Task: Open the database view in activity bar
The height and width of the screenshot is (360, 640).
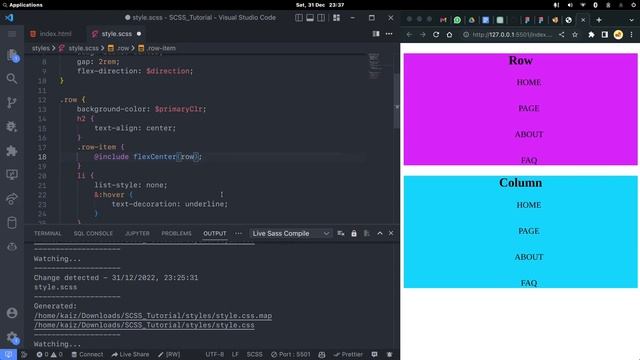Action: [12, 223]
